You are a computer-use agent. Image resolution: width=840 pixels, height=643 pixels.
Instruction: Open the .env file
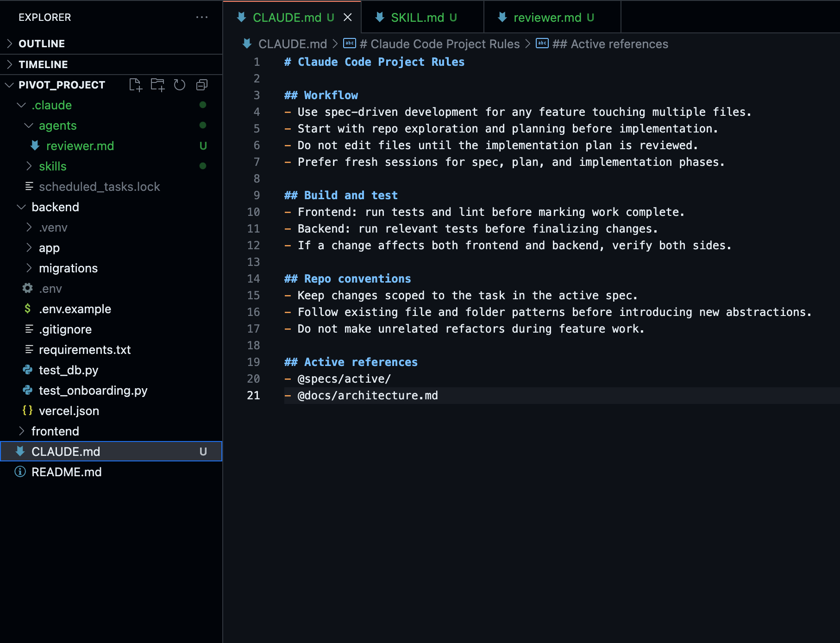[111, 289]
